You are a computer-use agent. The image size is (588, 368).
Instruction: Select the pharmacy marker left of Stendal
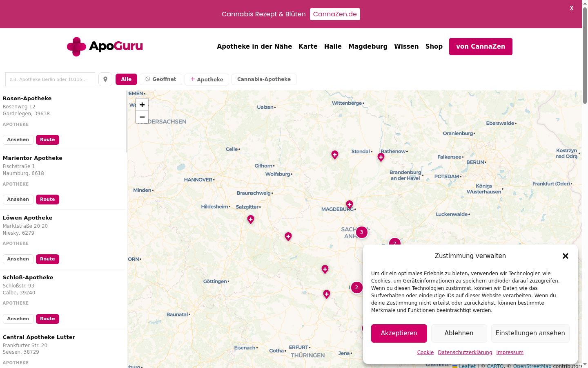pyautogui.click(x=335, y=155)
